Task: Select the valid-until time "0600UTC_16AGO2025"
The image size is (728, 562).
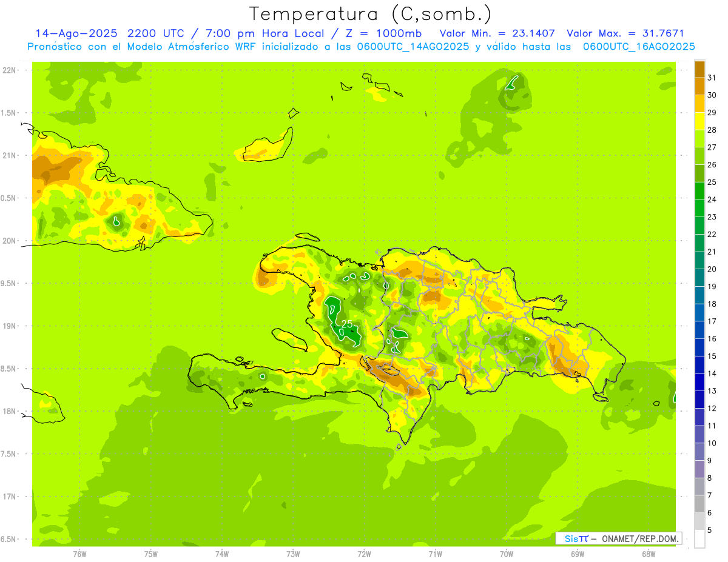Action: (x=639, y=47)
